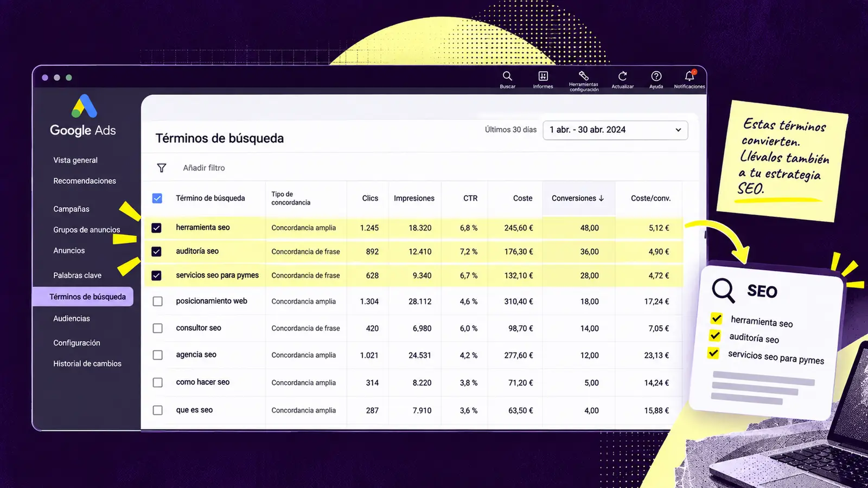
Task: Open Campañas in sidebar
Action: pyautogui.click(x=71, y=209)
